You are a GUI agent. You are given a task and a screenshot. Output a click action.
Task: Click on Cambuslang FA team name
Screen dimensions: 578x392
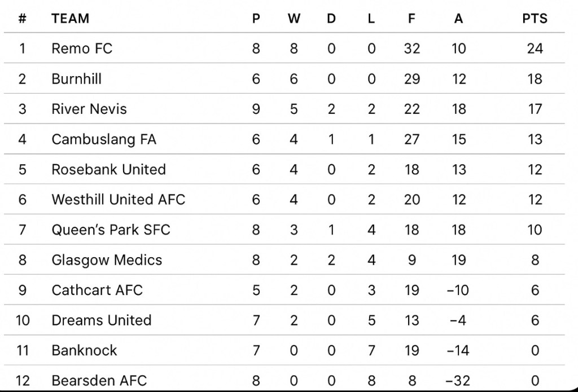pos(104,139)
